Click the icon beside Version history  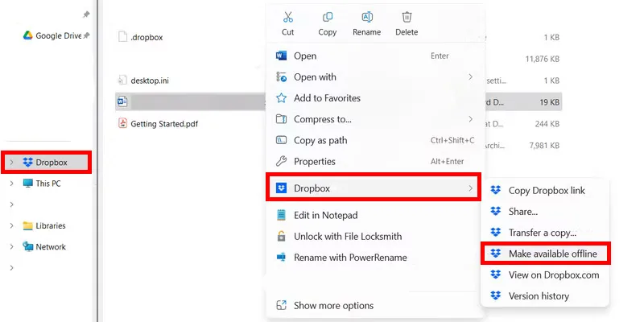496,295
